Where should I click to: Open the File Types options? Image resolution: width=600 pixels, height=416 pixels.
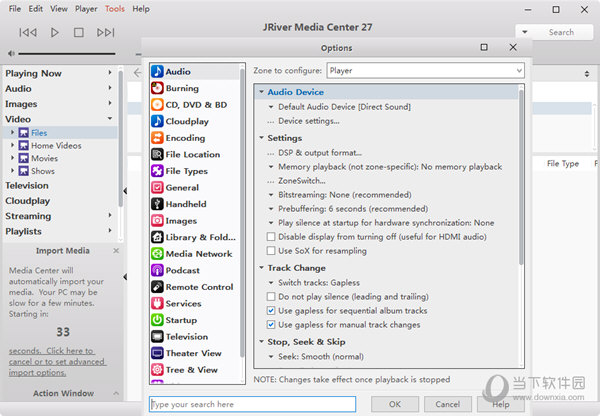(x=195, y=171)
